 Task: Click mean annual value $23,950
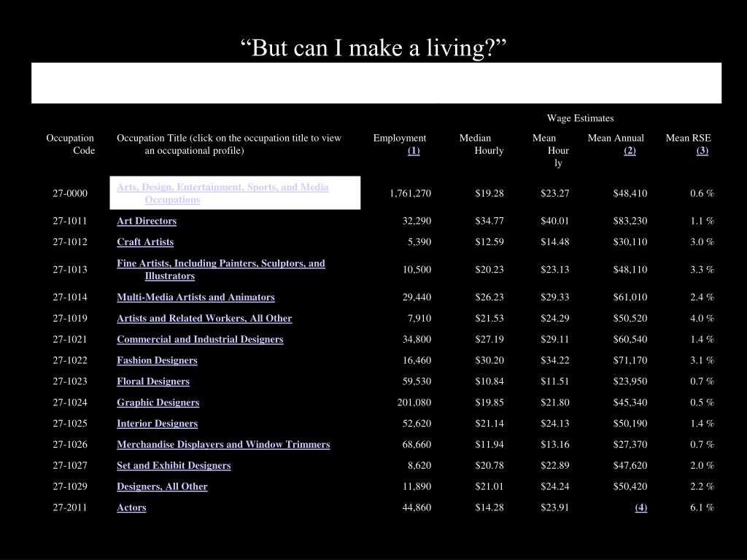(x=630, y=381)
